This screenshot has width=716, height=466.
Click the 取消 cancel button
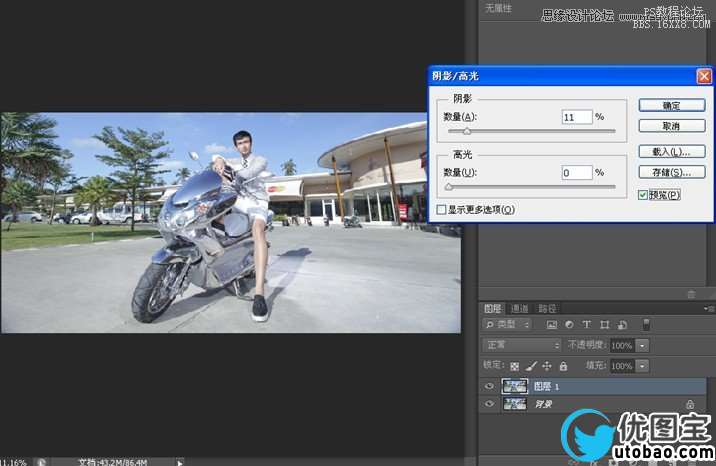pyautogui.click(x=671, y=127)
